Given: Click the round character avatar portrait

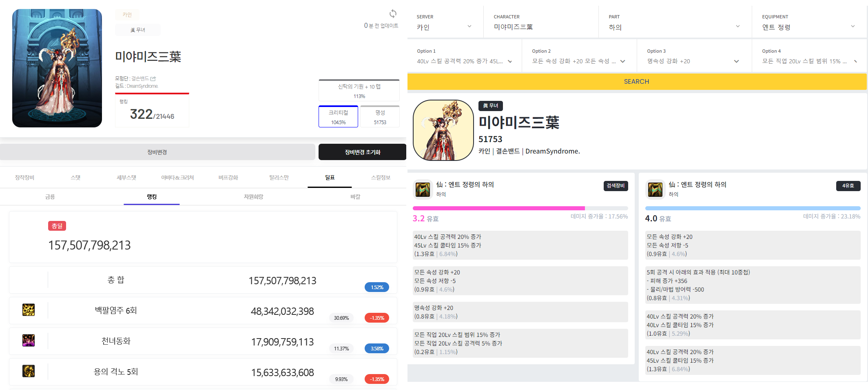Looking at the screenshot, I should coord(443,130).
